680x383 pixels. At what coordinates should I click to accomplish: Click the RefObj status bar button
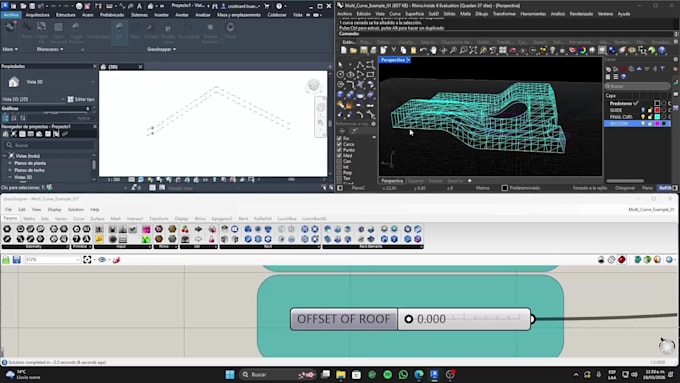(665, 188)
